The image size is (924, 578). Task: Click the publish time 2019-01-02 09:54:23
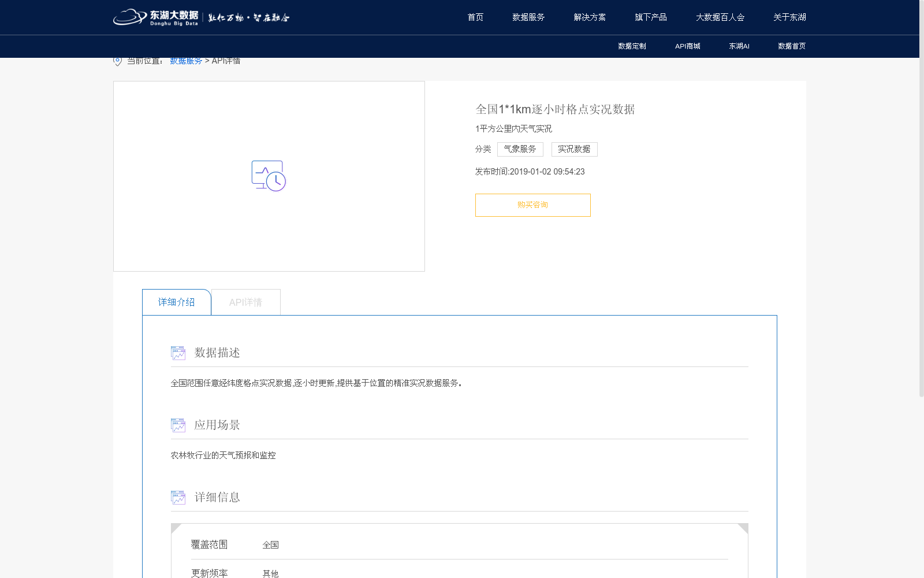point(547,172)
